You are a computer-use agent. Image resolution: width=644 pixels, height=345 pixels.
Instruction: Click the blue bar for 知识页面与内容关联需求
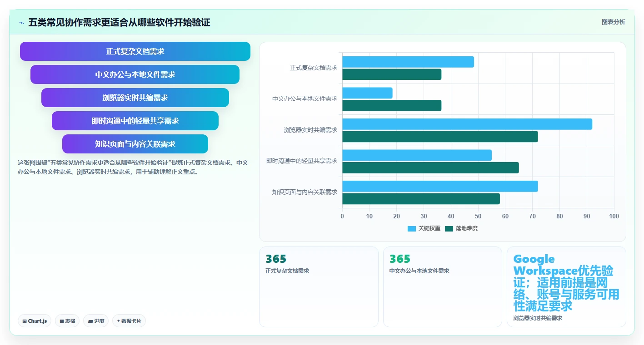pos(440,186)
